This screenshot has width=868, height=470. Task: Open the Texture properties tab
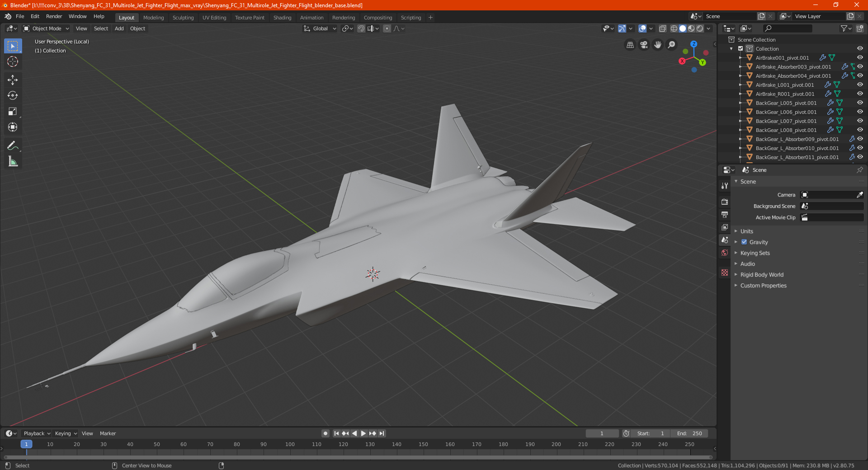[725, 273]
